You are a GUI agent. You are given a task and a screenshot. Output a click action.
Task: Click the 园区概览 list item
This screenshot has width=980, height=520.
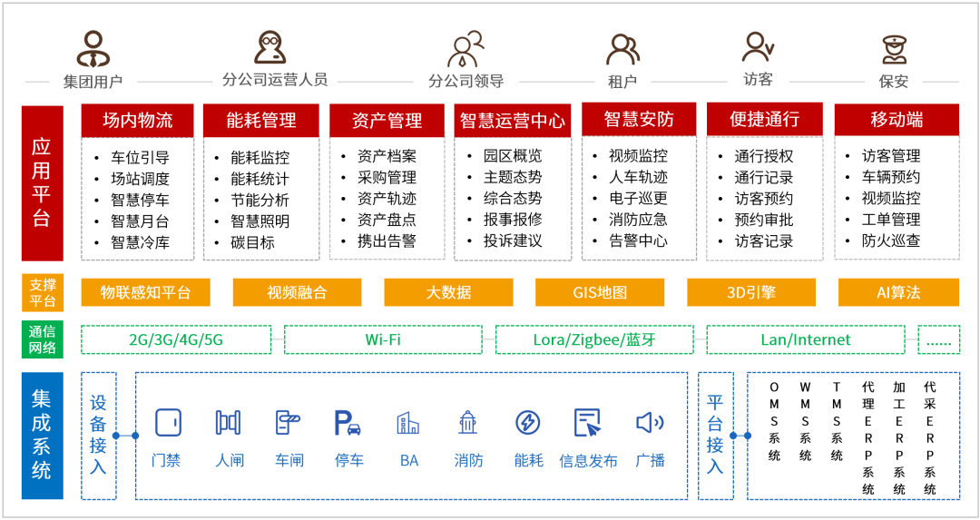coord(513,156)
